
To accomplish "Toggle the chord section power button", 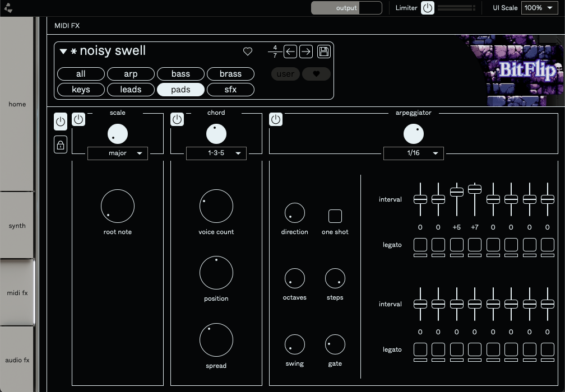I will coord(177,119).
